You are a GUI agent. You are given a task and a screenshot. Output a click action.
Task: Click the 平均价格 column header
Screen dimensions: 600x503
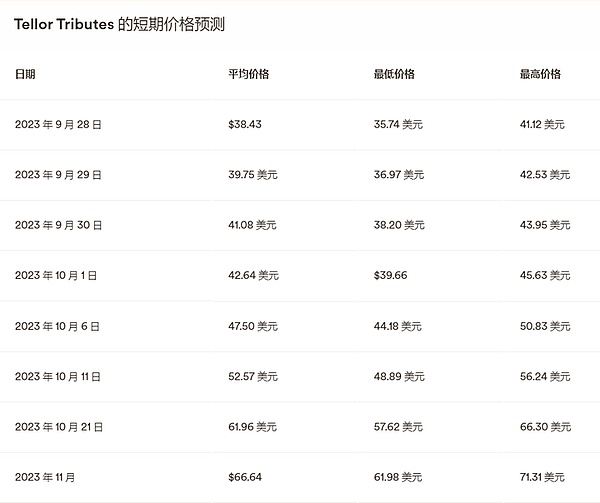coord(248,74)
